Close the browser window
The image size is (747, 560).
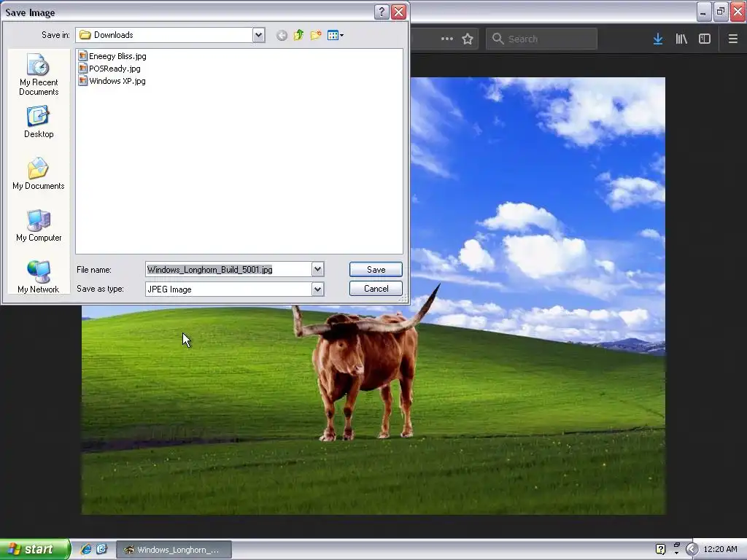click(x=738, y=12)
